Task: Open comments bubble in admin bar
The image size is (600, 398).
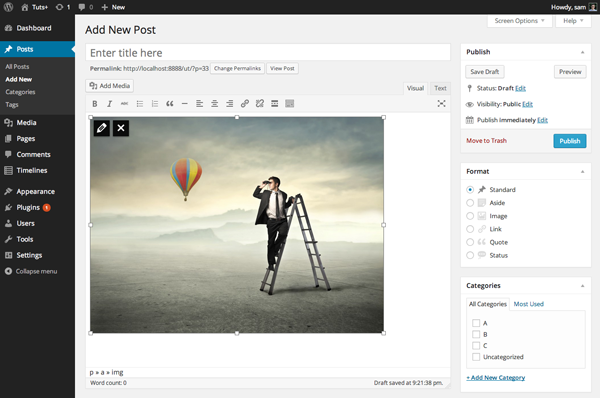Action: point(86,7)
